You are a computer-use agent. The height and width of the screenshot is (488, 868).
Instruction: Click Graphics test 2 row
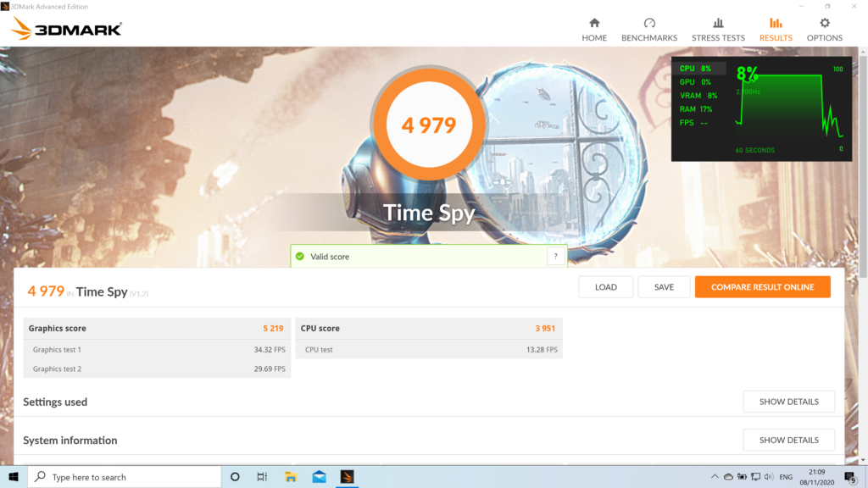(x=157, y=369)
